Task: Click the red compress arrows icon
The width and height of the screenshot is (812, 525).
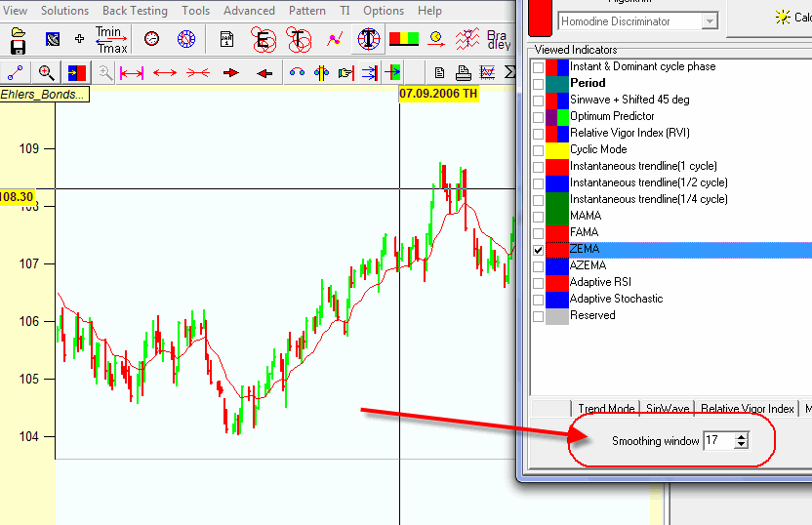Action: pyautogui.click(x=198, y=73)
